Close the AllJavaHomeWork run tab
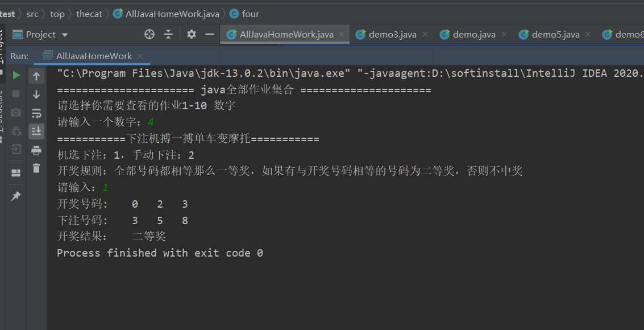Screen dimensions: 644x330 point(140,56)
